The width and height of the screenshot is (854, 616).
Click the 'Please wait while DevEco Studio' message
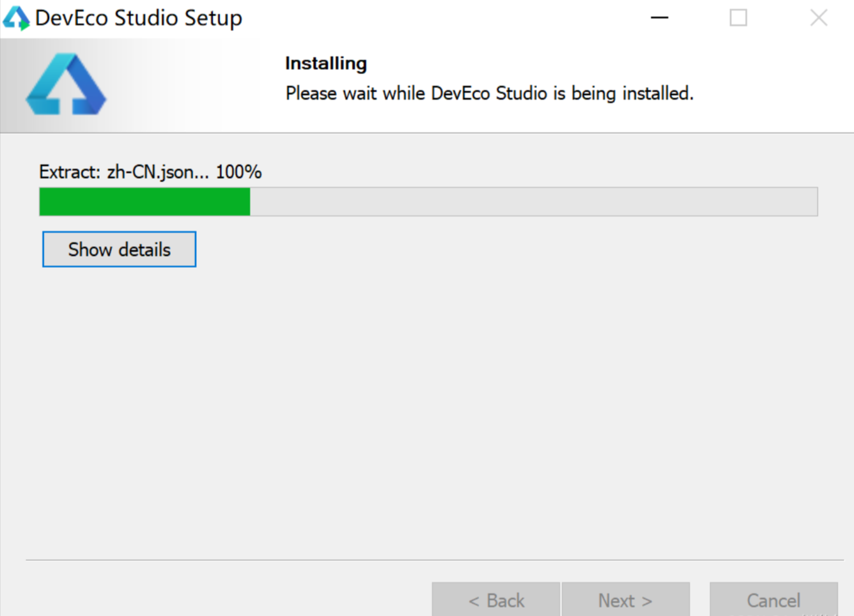coord(489,93)
